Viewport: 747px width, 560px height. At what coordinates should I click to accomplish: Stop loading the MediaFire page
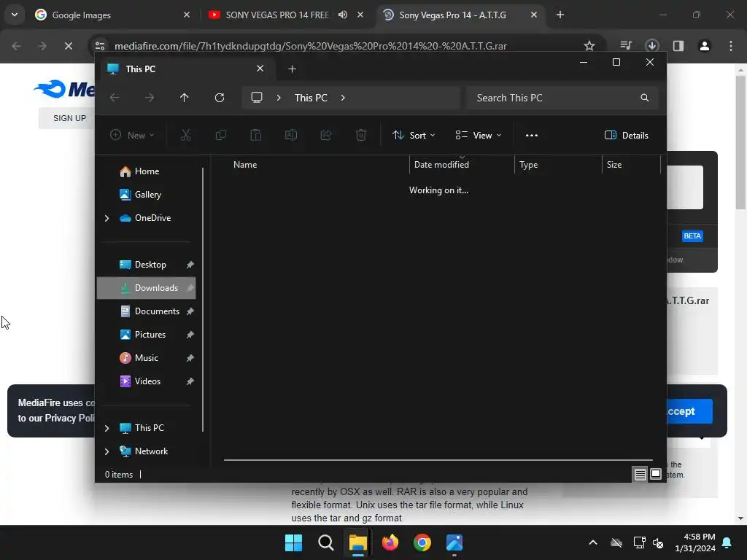68,46
